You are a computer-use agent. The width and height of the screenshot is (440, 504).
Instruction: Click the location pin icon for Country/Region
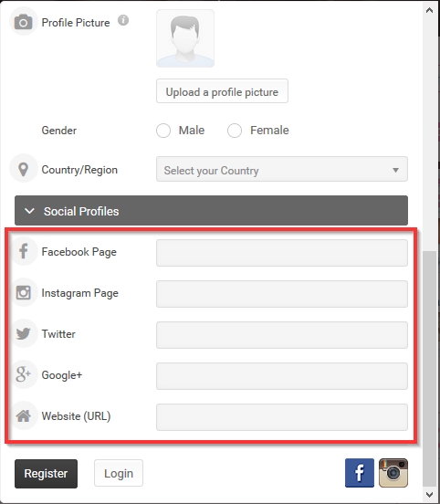point(23,169)
